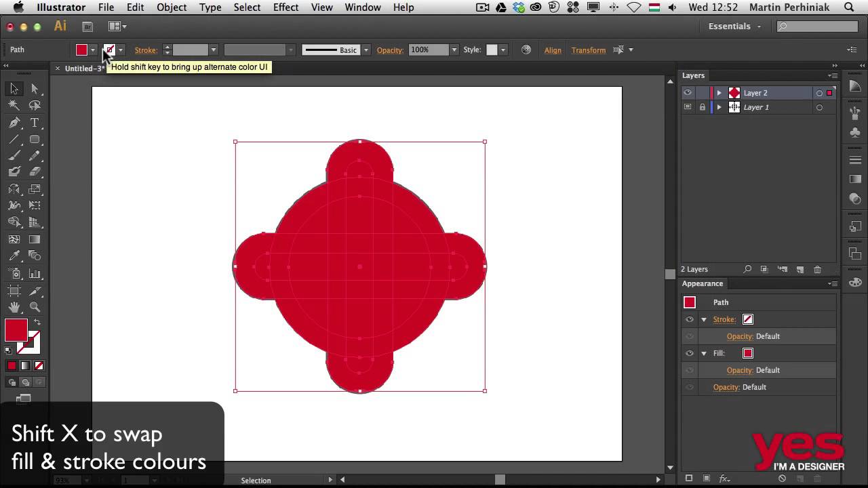
Task: Open the Opacity 100% dropdown
Action: click(x=454, y=50)
